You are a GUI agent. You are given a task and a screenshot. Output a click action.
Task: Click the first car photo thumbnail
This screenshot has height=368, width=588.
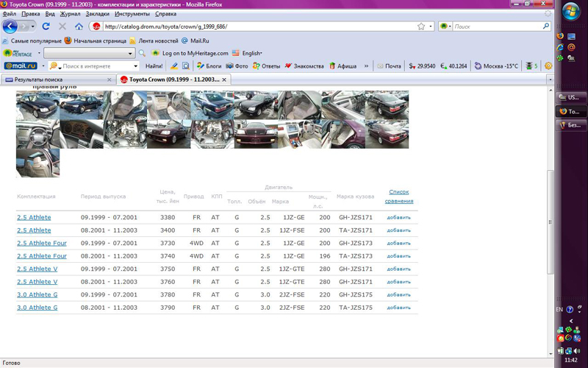click(37, 105)
